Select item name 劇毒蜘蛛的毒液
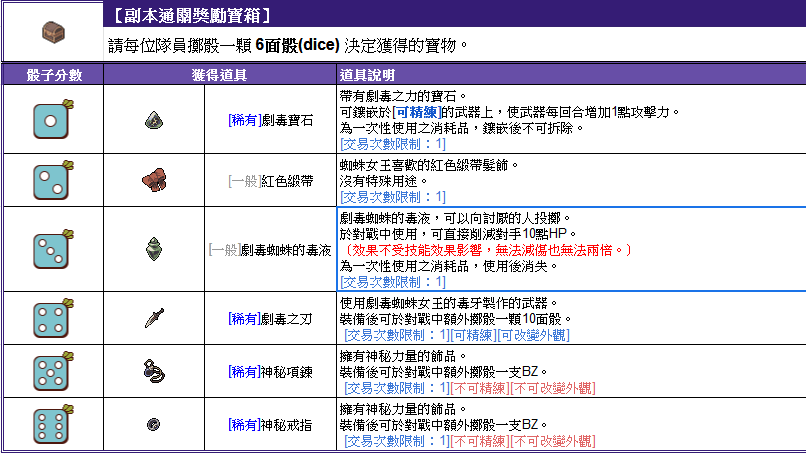The height and width of the screenshot is (453, 806). (286, 250)
